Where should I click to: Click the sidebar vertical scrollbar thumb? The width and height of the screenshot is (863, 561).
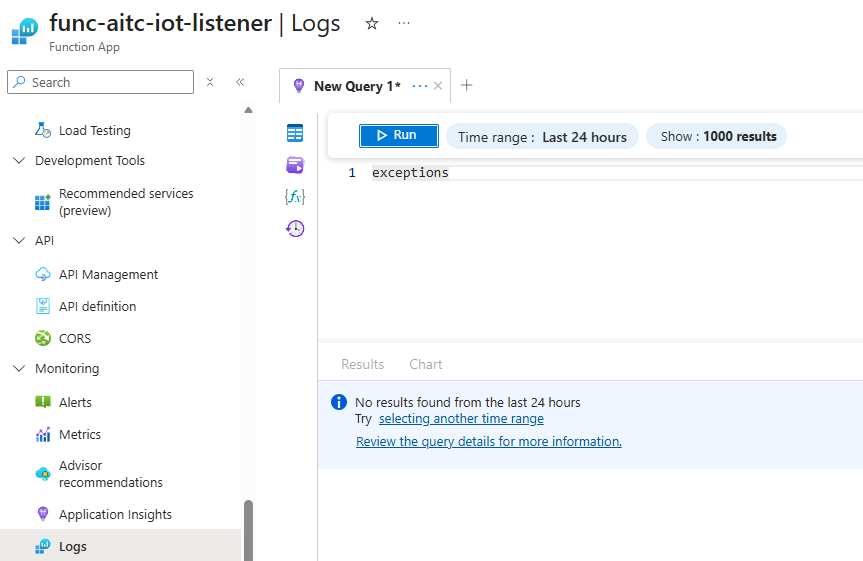click(248, 530)
